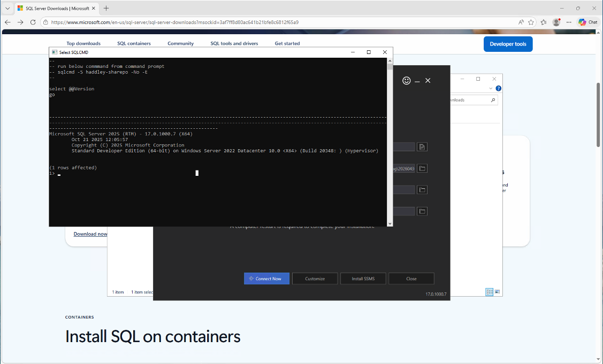Open the log folder icon
The width and height of the screenshot is (603, 364).
(422, 168)
